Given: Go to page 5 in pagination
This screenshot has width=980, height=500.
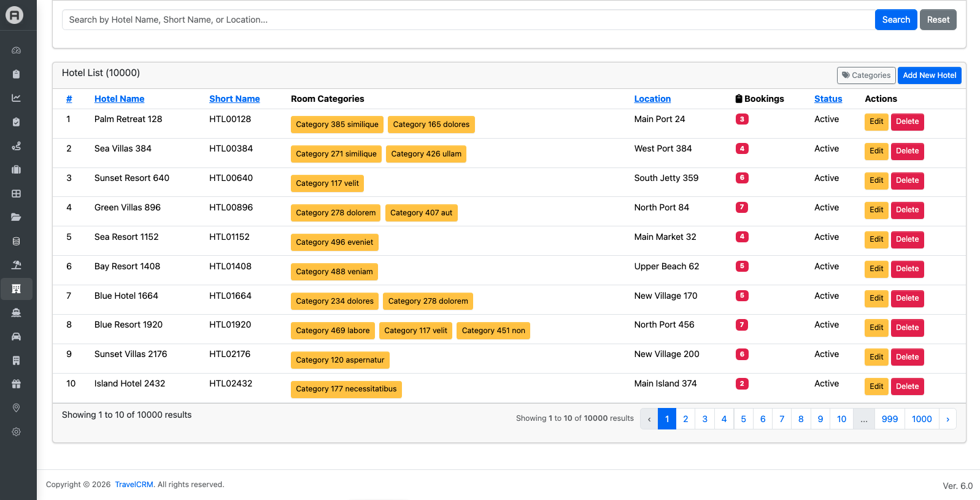Looking at the screenshot, I should point(743,419).
